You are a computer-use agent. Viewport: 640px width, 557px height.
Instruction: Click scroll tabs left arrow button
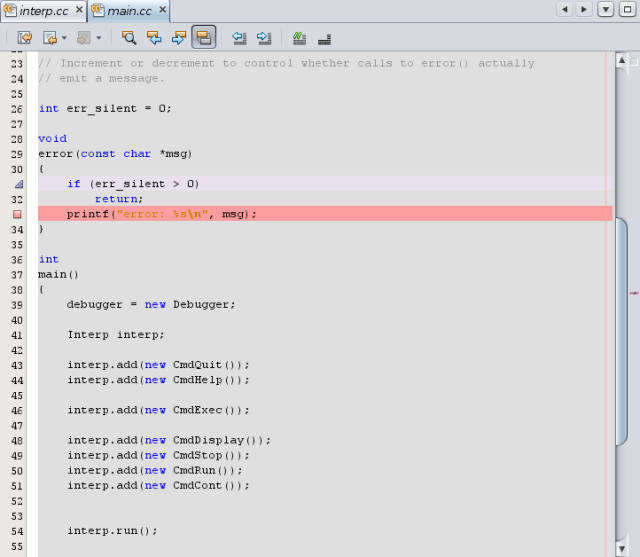click(565, 9)
